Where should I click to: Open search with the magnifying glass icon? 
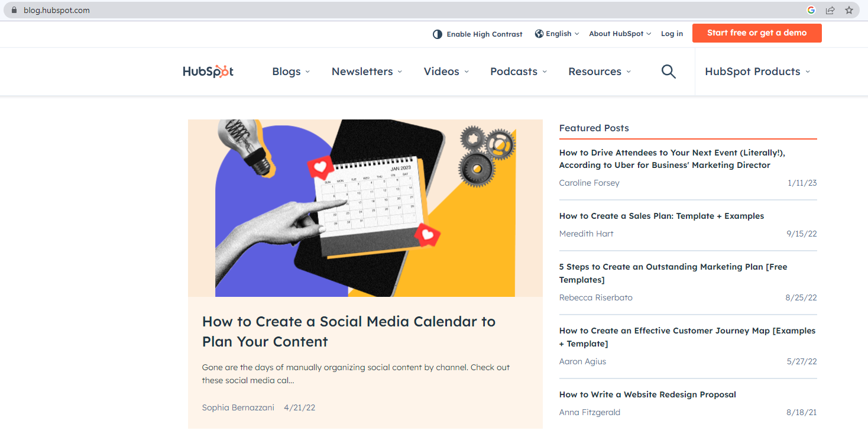pos(669,72)
